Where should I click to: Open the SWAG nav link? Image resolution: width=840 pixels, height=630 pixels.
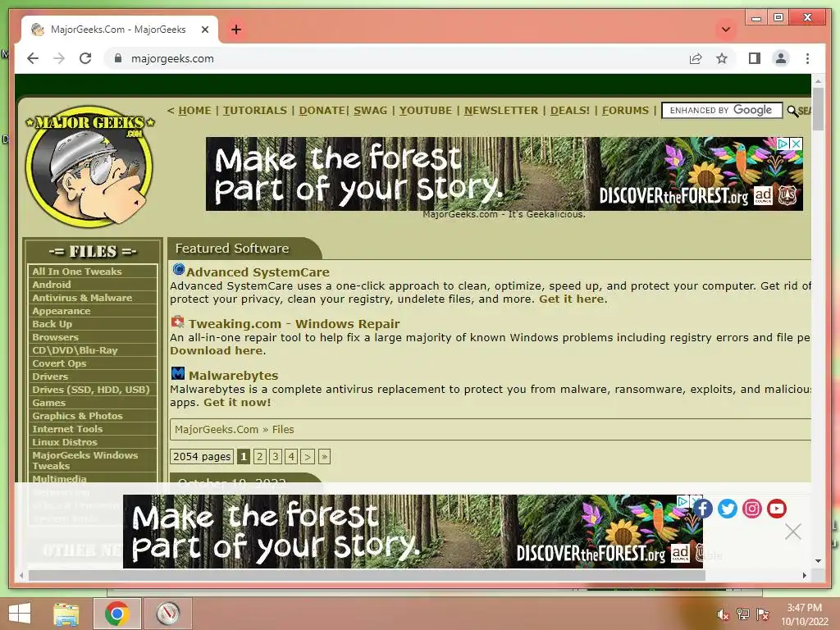coord(370,111)
